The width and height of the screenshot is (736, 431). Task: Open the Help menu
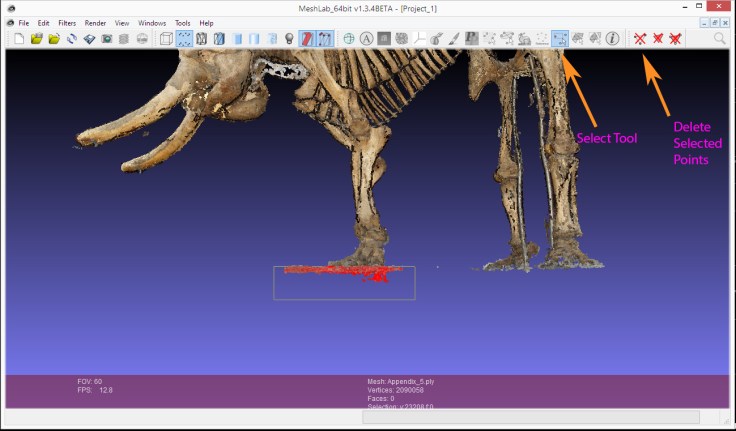pyautogui.click(x=206, y=23)
